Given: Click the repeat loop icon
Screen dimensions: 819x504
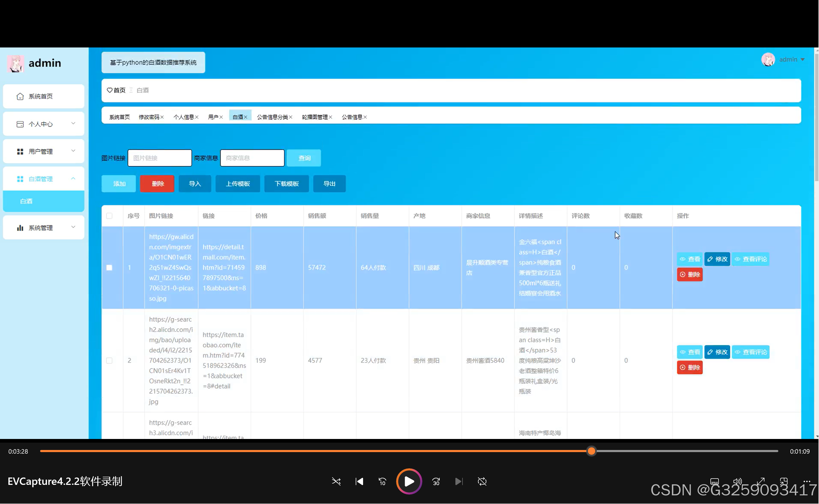Looking at the screenshot, I should click(x=482, y=481).
